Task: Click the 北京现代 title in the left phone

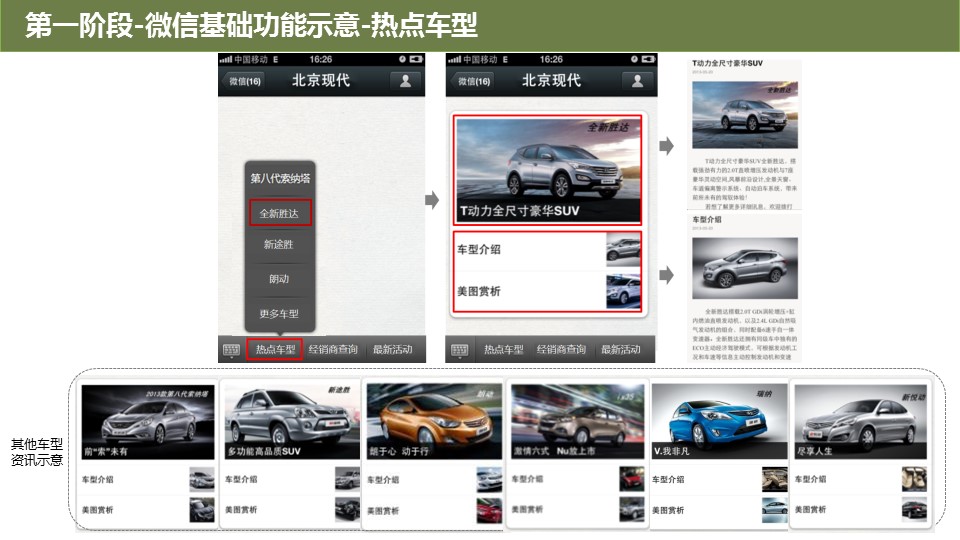Action: (x=321, y=80)
